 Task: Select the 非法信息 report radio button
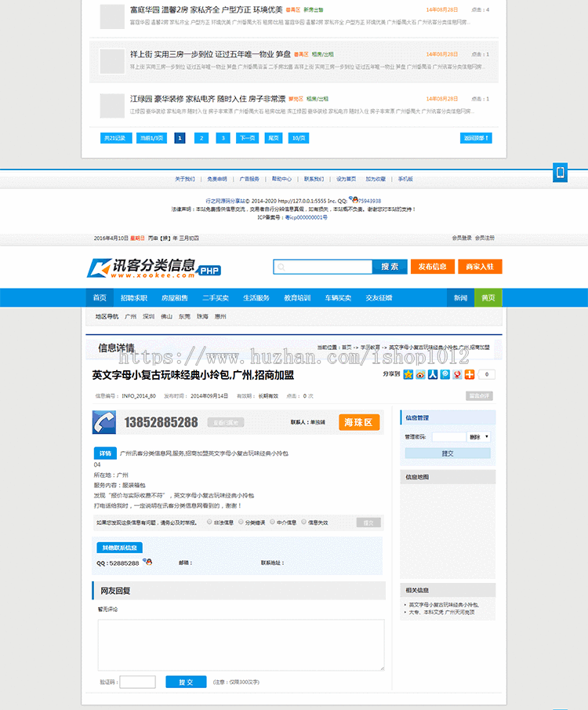point(209,522)
